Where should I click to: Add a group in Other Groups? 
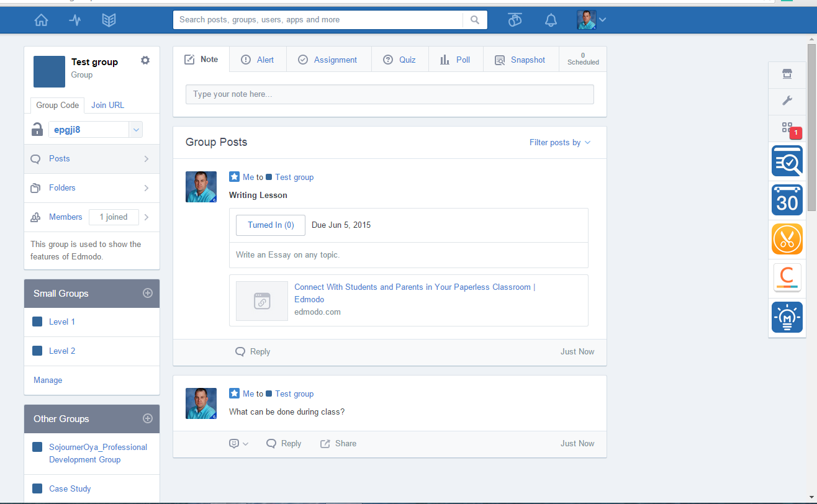click(148, 418)
